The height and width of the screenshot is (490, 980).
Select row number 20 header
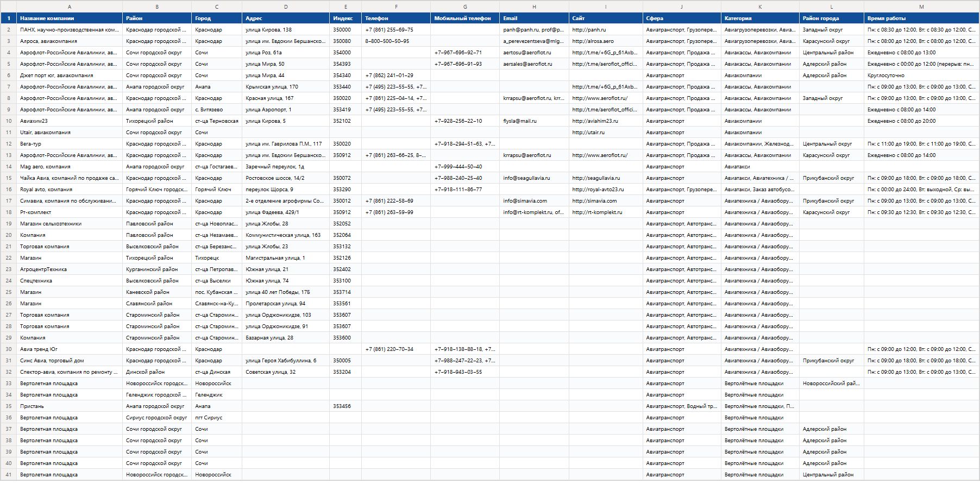(8, 235)
